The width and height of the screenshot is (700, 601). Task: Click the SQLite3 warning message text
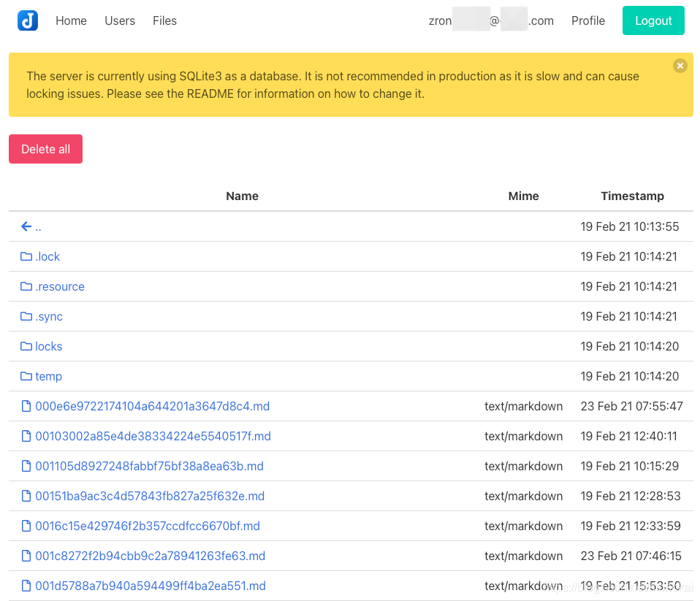tap(332, 85)
